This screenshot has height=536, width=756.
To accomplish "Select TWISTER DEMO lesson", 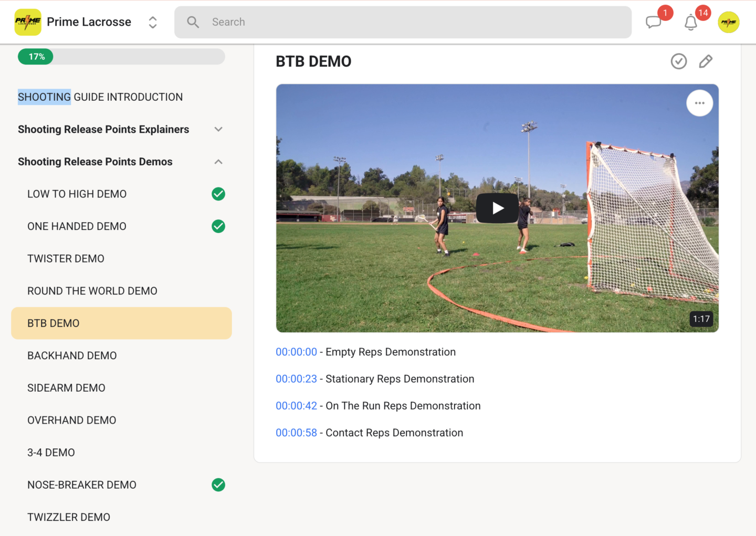I will coord(66,259).
